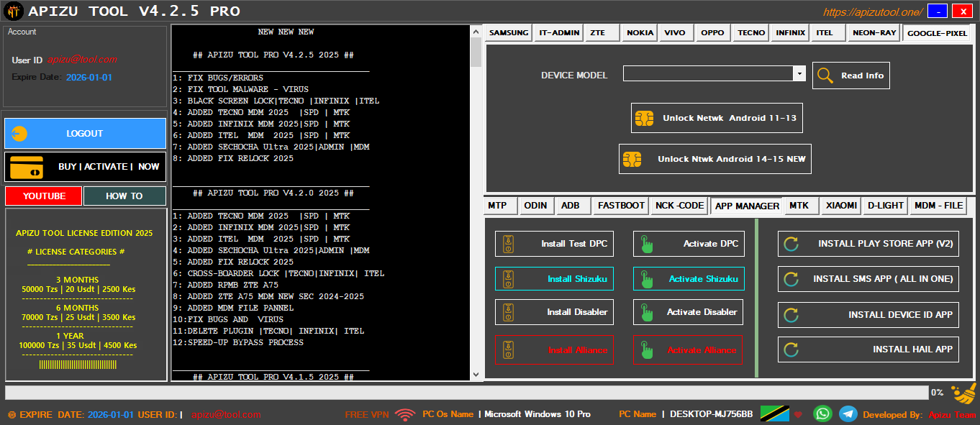Click the 'Microsoft Windows 10 Pro' status text

[537, 414]
